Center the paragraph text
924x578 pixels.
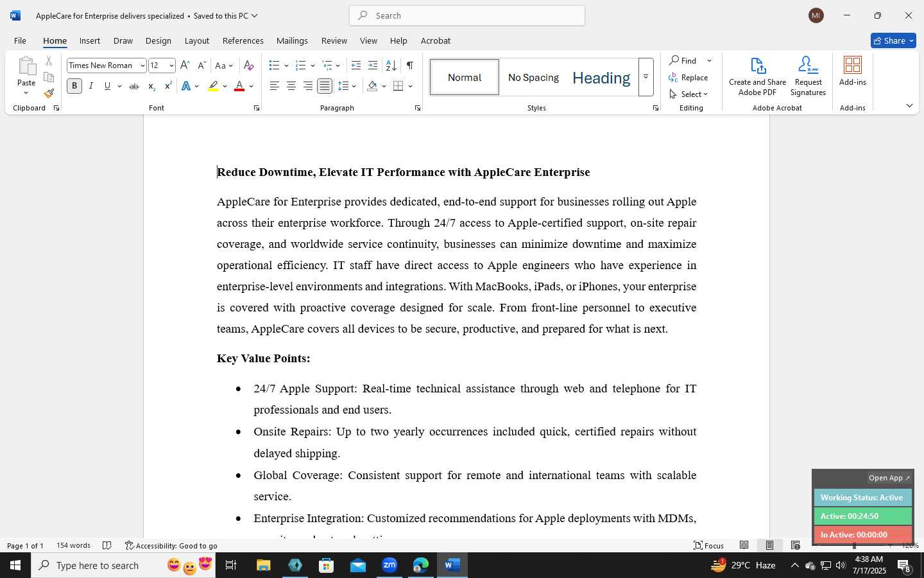click(291, 86)
